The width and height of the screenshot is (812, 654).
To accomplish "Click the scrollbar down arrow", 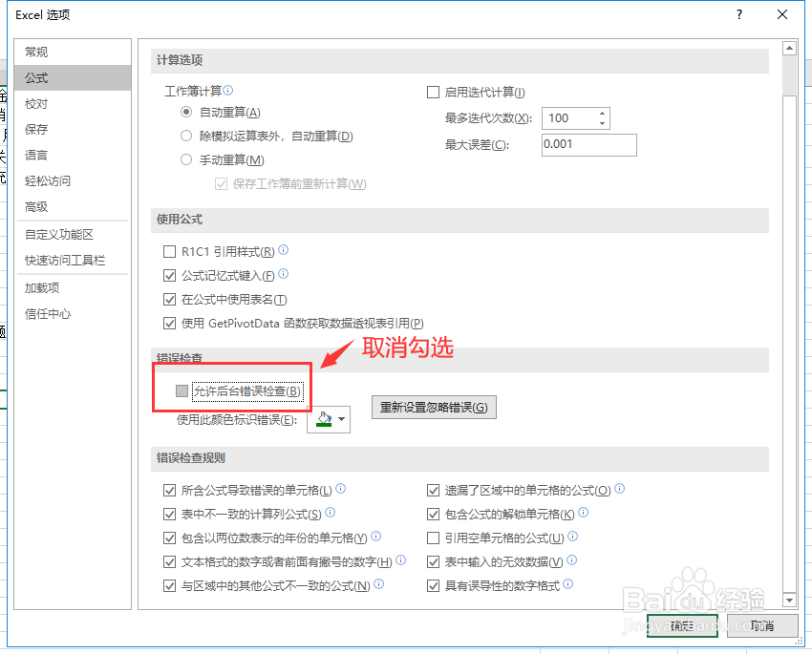I will click(789, 601).
